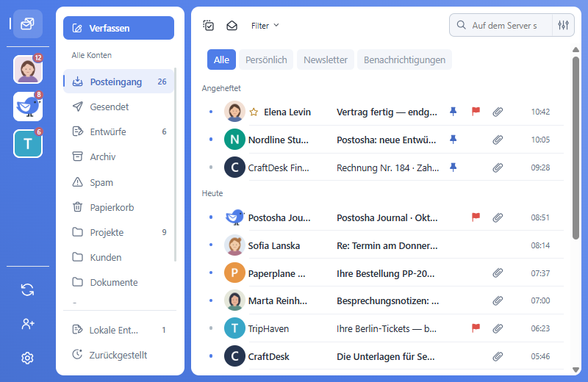Open the Posteingang folder
The height and width of the screenshot is (382, 588).
(118, 82)
